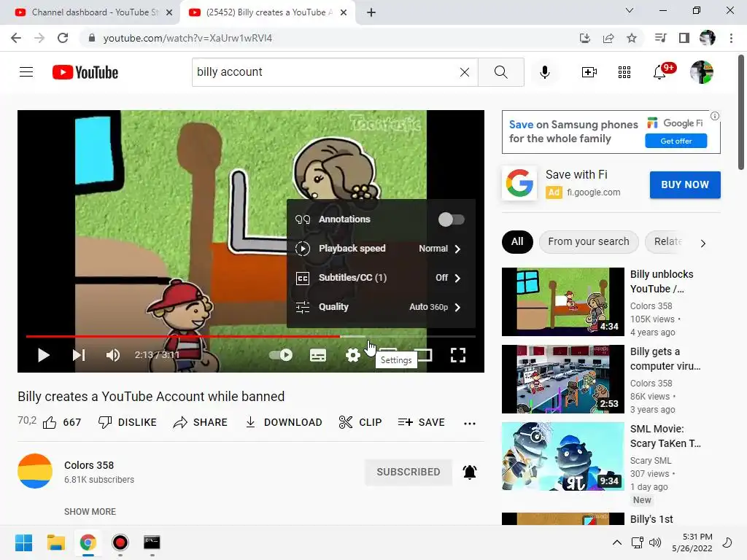This screenshot has width=747, height=560.
Task: Open media controls icon in toolbar
Action: 660,38
